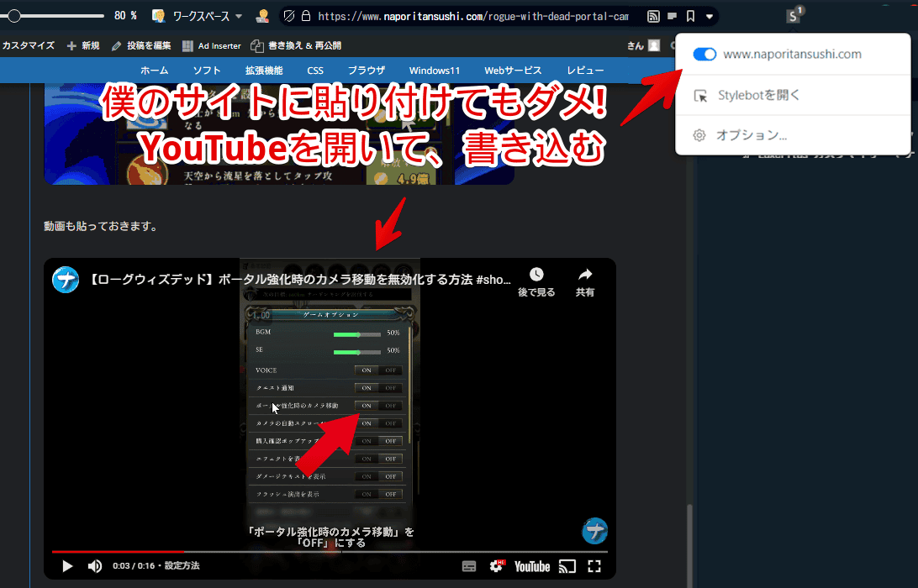This screenshot has height=588, width=918.
Task: Open the ブラウザ navigation item
Action: click(367, 71)
